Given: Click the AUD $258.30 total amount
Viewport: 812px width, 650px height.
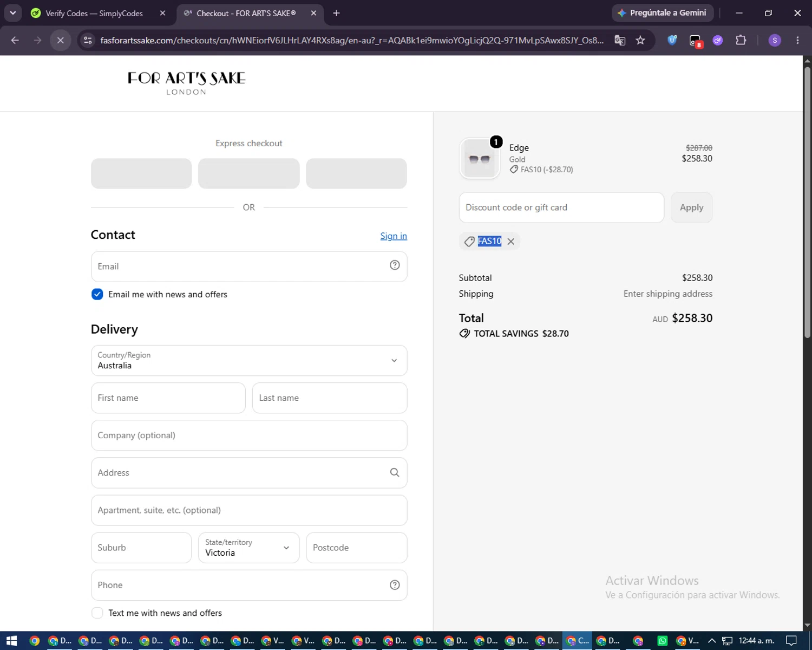Looking at the screenshot, I should 683,318.
